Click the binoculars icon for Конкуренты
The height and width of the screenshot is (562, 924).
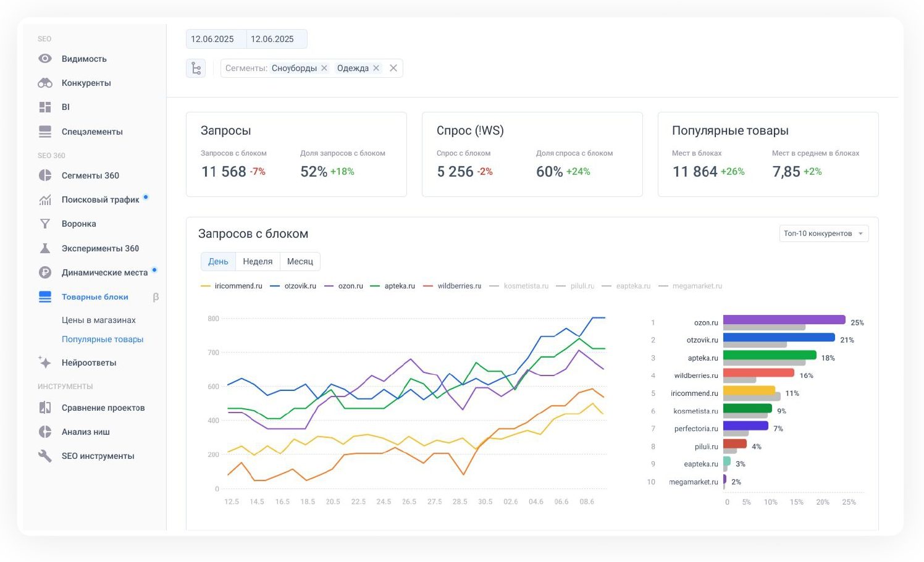click(x=45, y=83)
